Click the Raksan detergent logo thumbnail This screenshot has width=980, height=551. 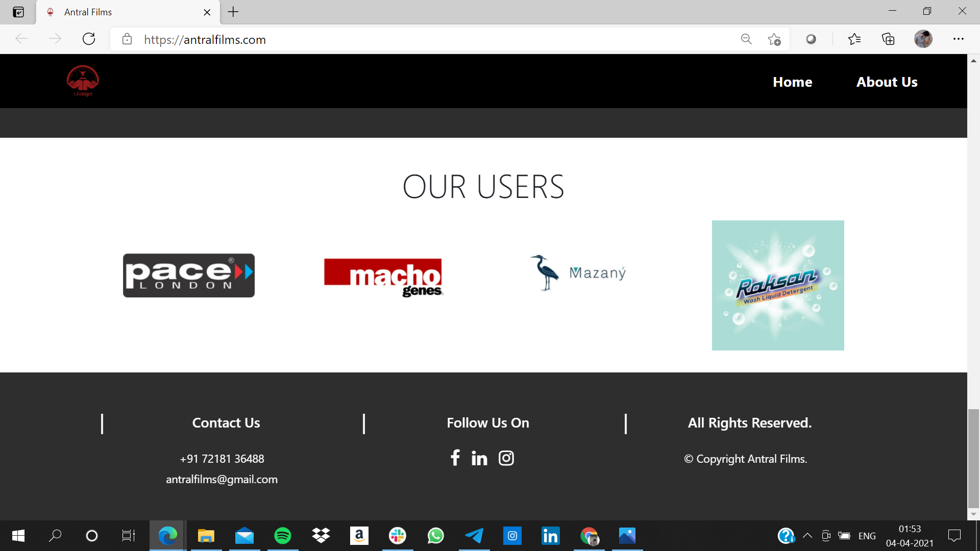pyautogui.click(x=777, y=285)
